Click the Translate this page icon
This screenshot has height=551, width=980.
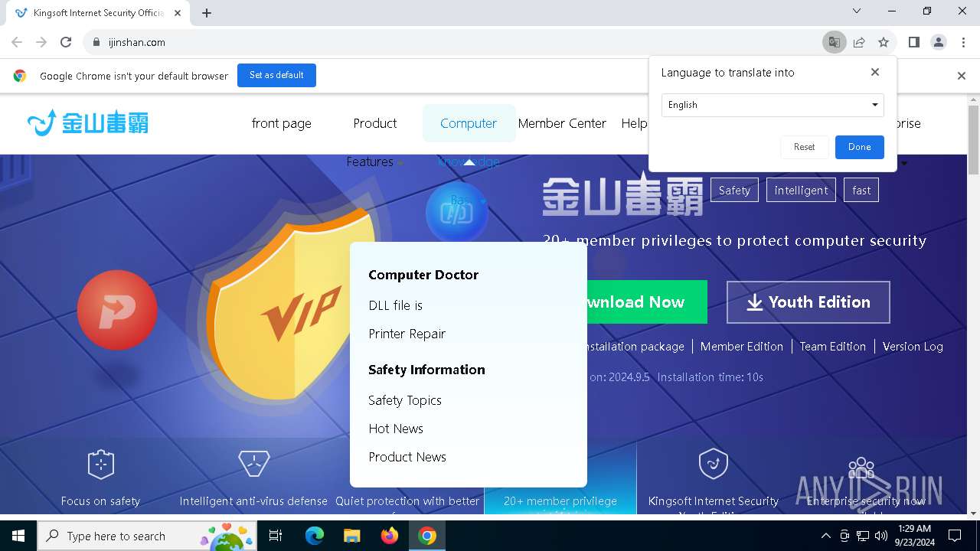834,42
